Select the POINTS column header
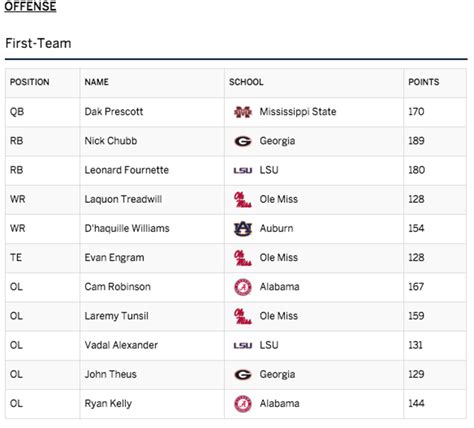The height and width of the screenshot is (428, 474). point(424,82)
